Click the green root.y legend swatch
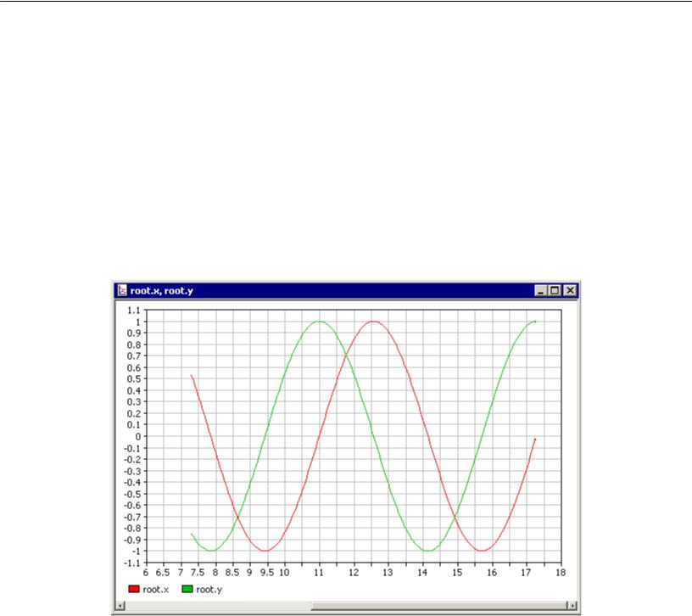Screen dimensions: 692x616 [x=187, y=589]
